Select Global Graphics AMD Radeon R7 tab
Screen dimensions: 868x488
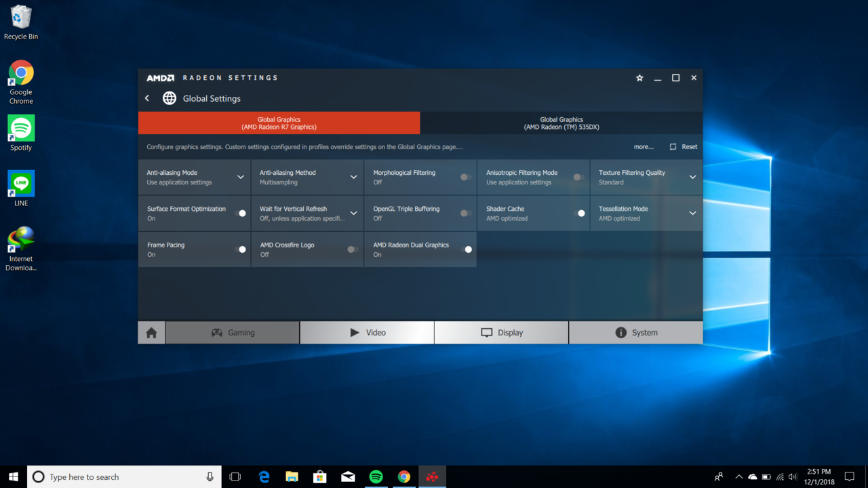pos(279,123)
